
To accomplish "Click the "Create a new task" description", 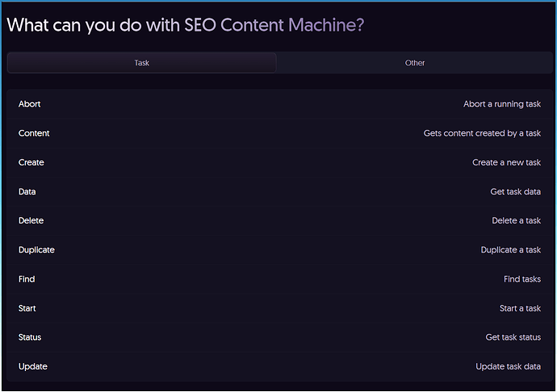I will click(506, 162).
